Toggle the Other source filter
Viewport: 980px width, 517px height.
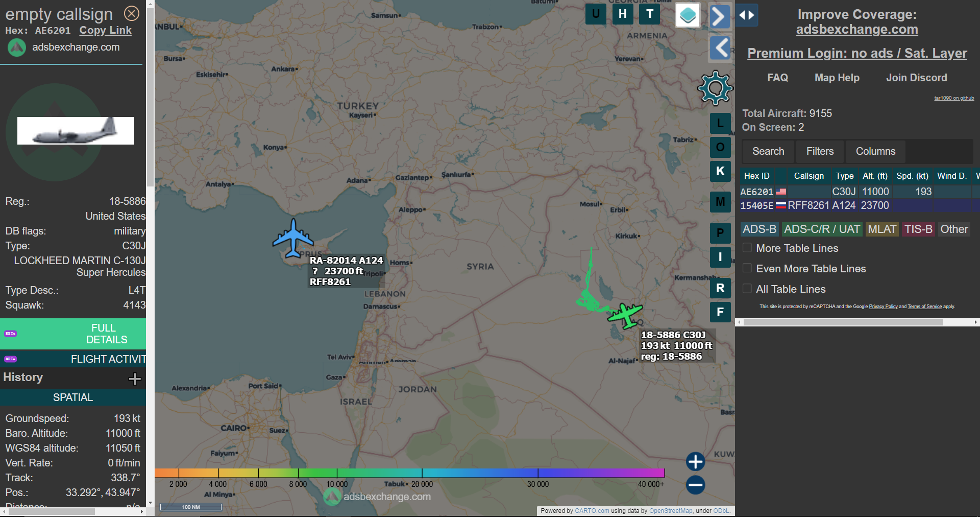click(954, 229)
